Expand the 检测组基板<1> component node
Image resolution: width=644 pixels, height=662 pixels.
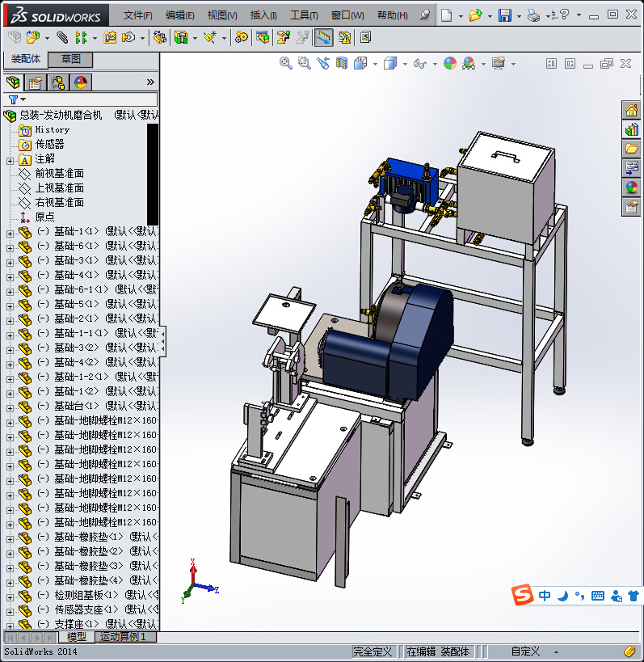pos(11,597)
